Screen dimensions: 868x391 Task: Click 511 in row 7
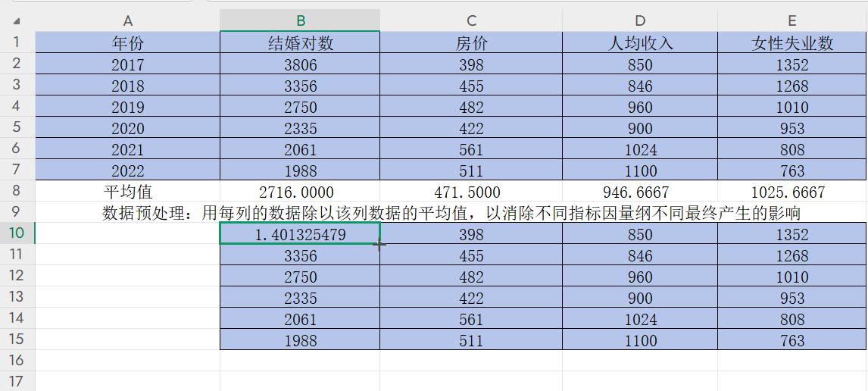pos(471,170)
